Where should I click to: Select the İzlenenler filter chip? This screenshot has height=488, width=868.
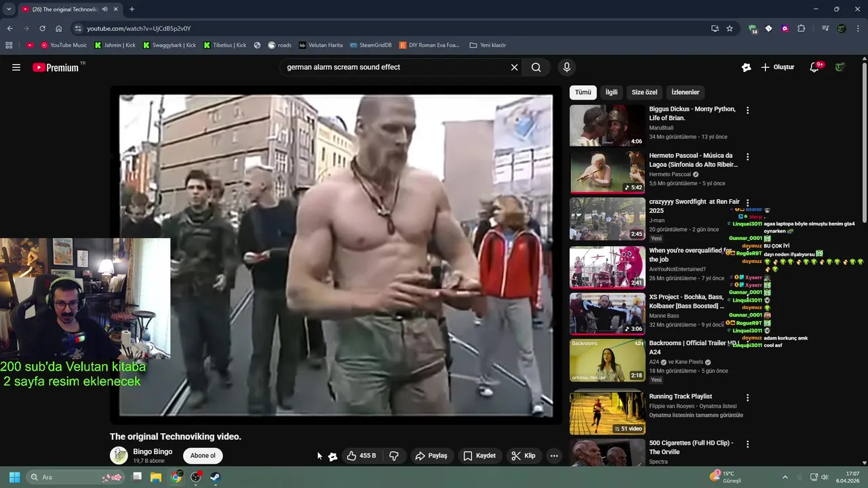pos(685,92)
